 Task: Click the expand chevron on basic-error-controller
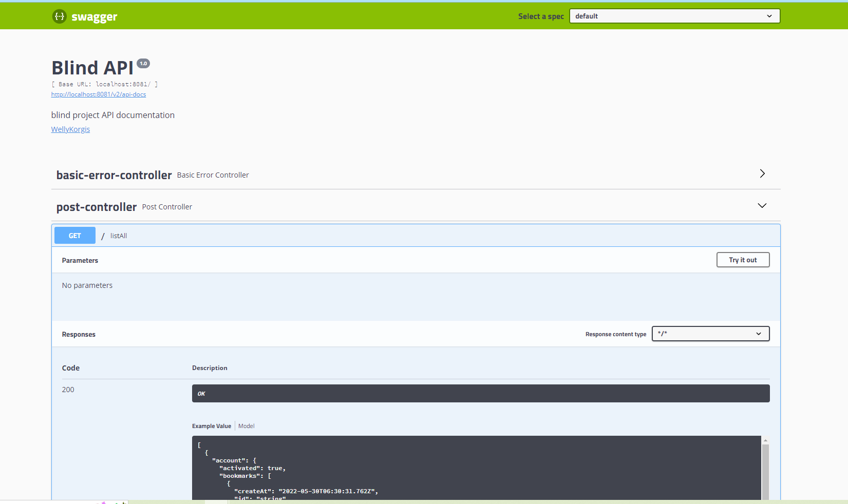(762, 173)
